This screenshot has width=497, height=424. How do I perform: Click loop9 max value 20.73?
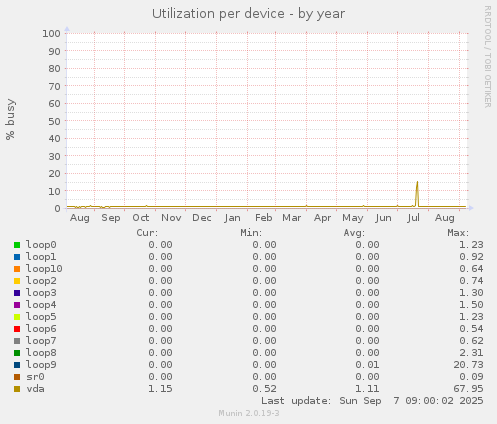point(468,365)
